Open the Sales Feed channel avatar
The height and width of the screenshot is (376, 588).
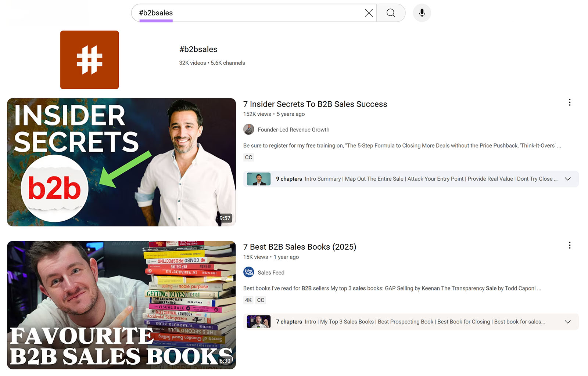(248, 272)
